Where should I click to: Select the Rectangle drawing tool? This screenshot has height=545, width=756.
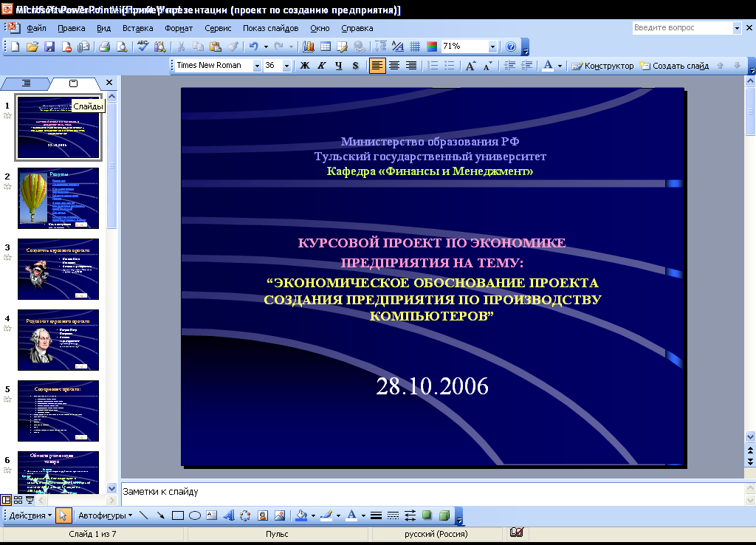pos(178,515)
